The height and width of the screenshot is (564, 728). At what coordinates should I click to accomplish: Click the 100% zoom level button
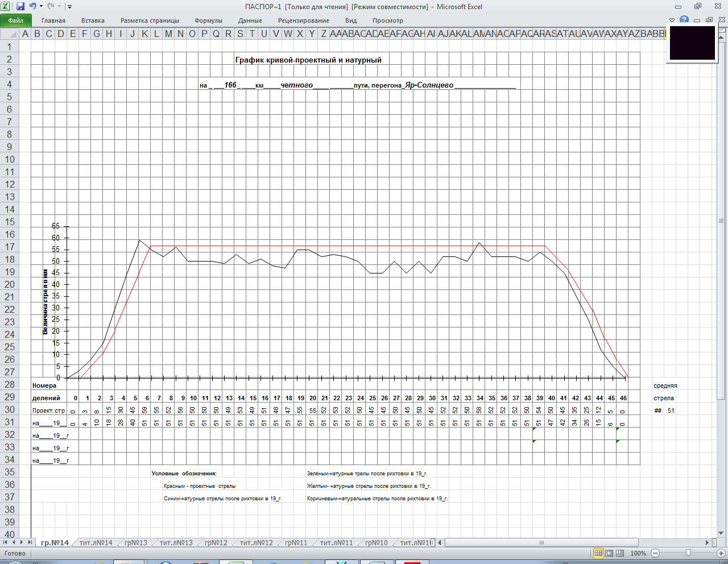coord(638,553)
